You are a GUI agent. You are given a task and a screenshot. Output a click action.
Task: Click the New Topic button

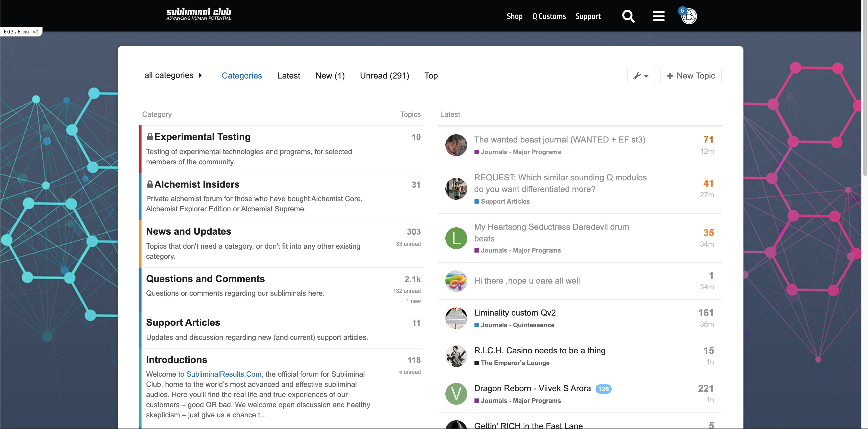(690, 75)
